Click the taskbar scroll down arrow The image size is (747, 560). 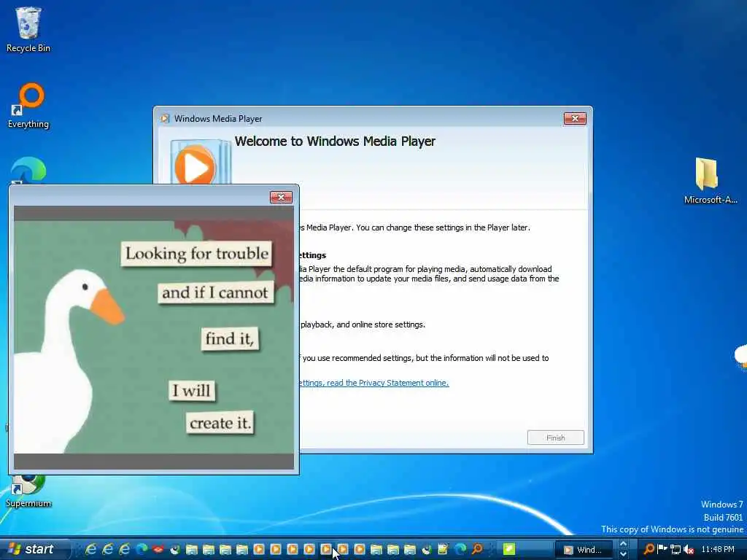[623, 554]
